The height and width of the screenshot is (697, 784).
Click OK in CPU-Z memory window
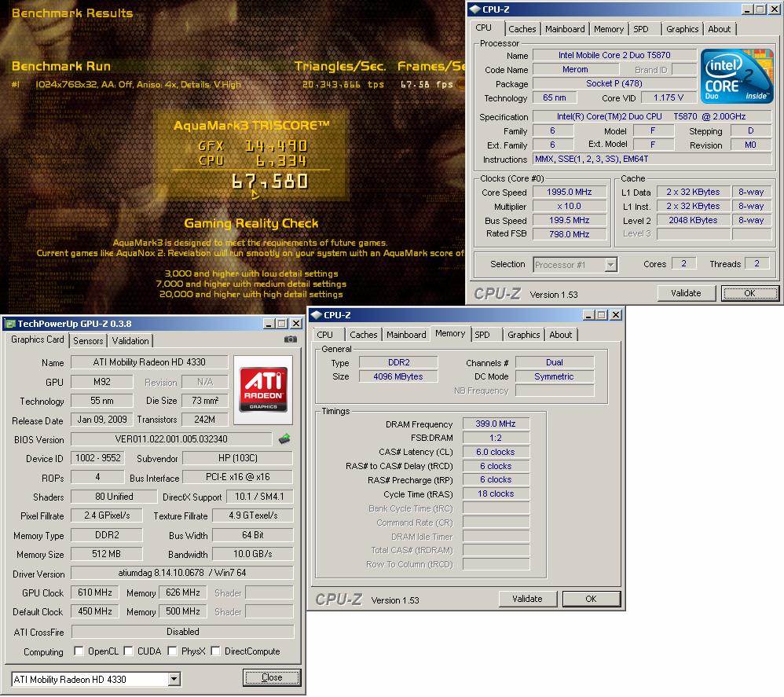click(x=591, y=599)
